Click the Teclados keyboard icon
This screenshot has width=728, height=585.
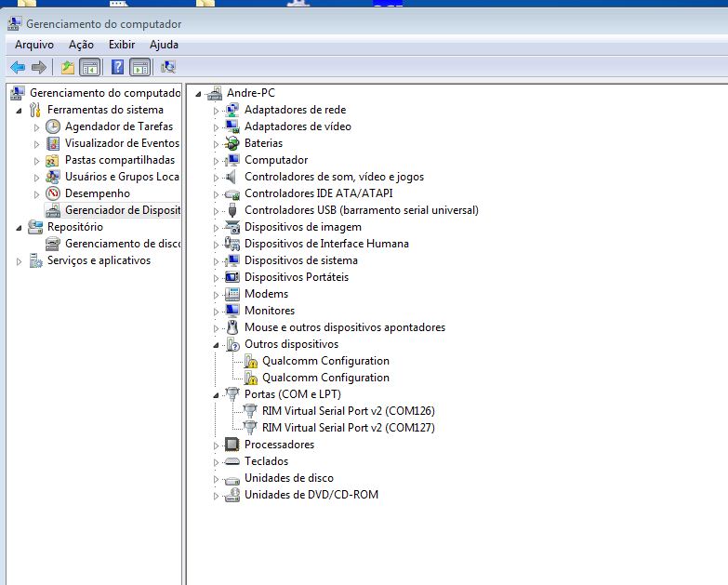[x=232, y=461]
